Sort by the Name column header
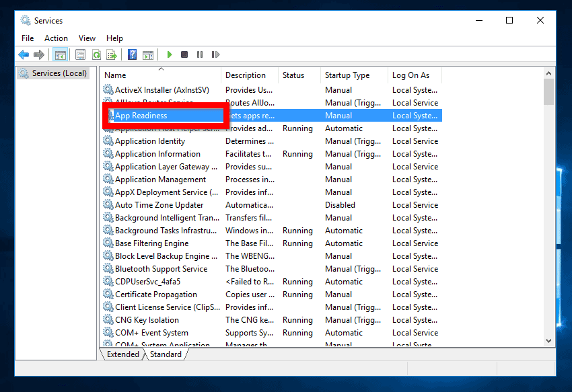 [161, 75]
